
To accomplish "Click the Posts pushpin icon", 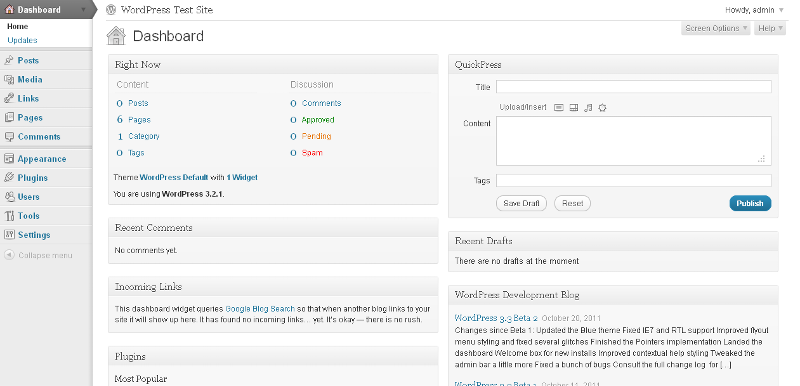I will pos(9,60).
